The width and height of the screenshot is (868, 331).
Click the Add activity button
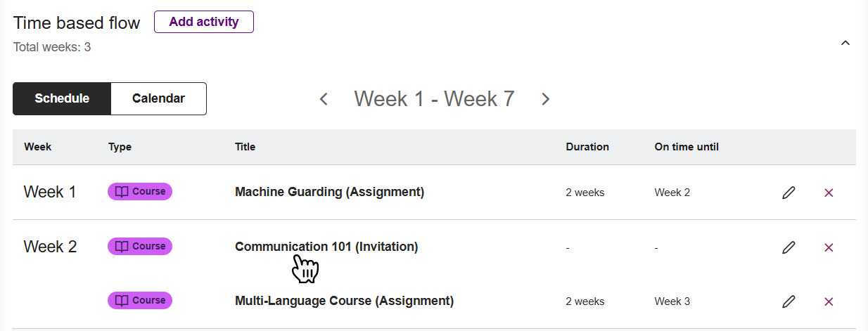click(204, 22)
